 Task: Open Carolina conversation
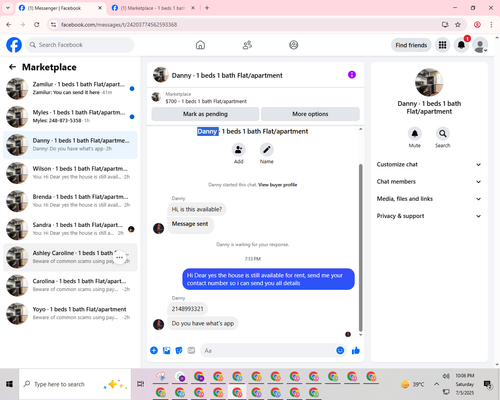click(x=70, y=285)
